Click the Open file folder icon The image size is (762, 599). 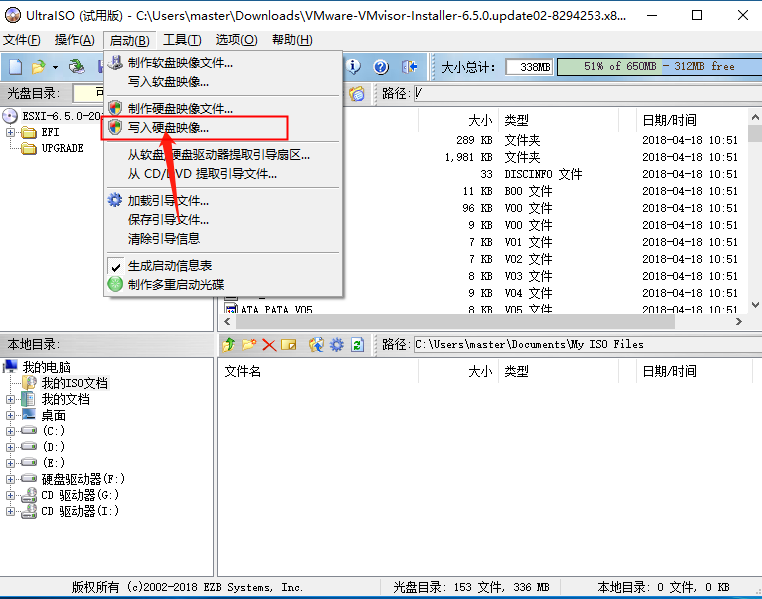tap(39, 67)
